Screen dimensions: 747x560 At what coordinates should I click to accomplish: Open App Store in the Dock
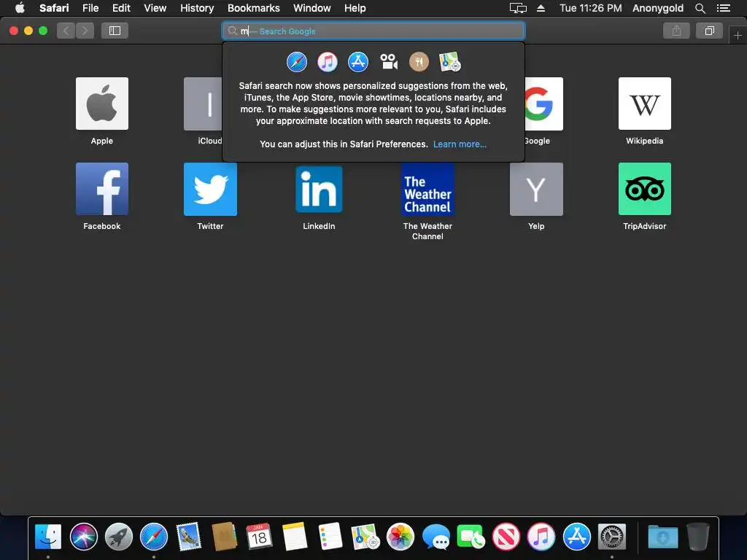[576, 537]
